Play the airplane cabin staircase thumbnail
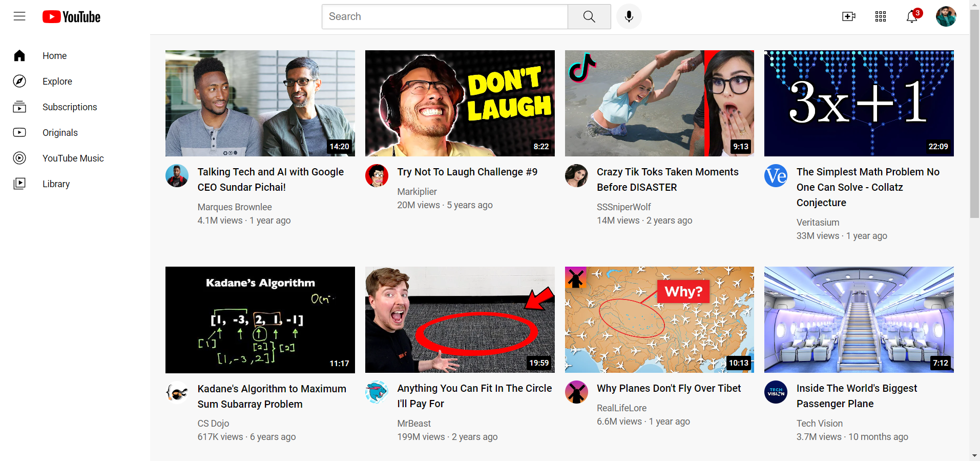The height and width of the screenshot is (461, 980). point(859,319)
